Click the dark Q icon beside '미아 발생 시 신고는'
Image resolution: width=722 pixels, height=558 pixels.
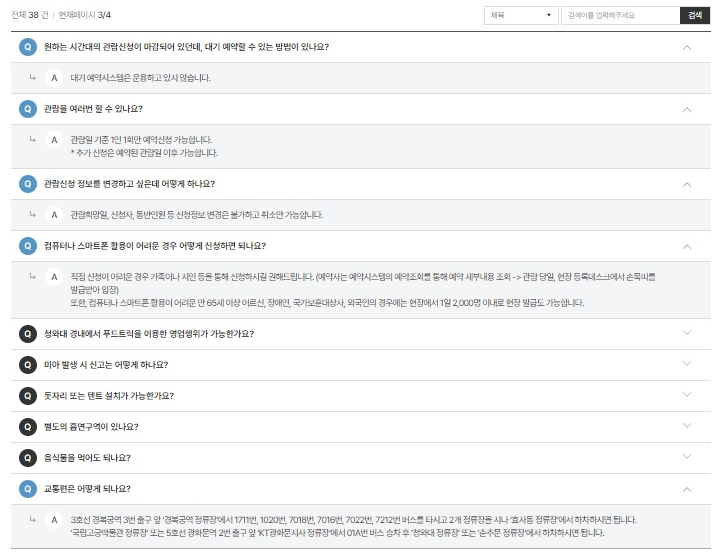(x=28, y=365)
